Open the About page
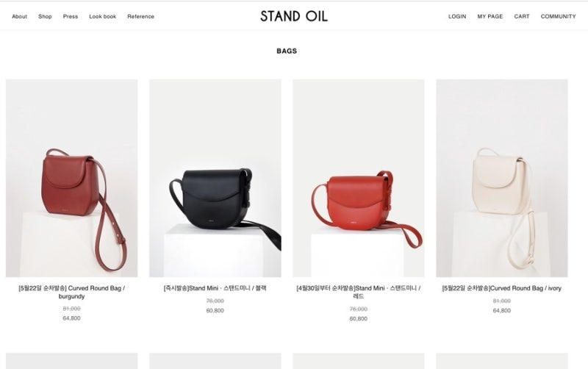This screenshot has width=588, height=369. pos(20,16)
